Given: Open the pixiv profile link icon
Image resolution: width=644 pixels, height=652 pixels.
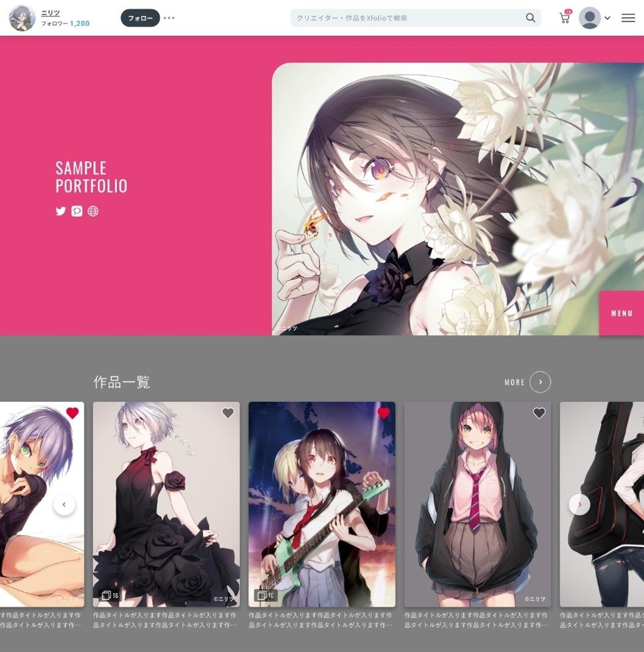Looking at the screenshot, I should click(x=77, y=211).
